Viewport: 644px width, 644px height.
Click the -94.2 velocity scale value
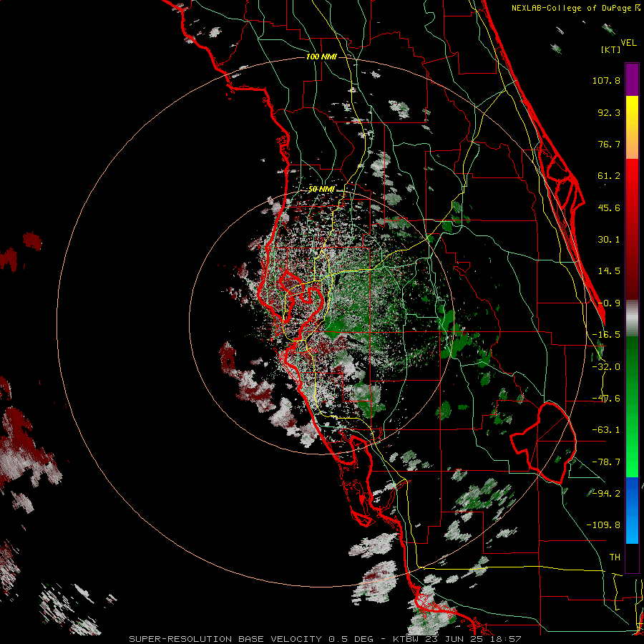pyautogui.click(x=606, y=494)
